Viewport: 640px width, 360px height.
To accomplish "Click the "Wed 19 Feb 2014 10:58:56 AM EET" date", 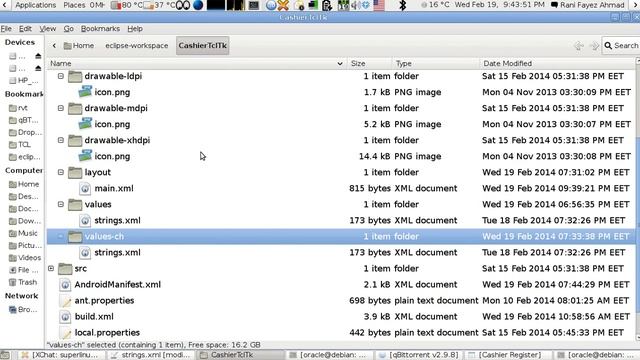I will point(556,317).
